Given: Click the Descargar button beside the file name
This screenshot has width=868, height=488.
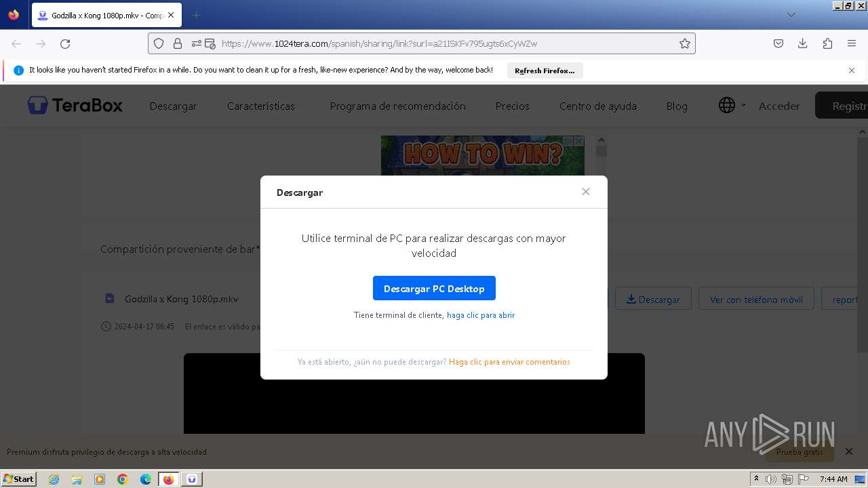Looking at the screenshot, I should 653,299.
